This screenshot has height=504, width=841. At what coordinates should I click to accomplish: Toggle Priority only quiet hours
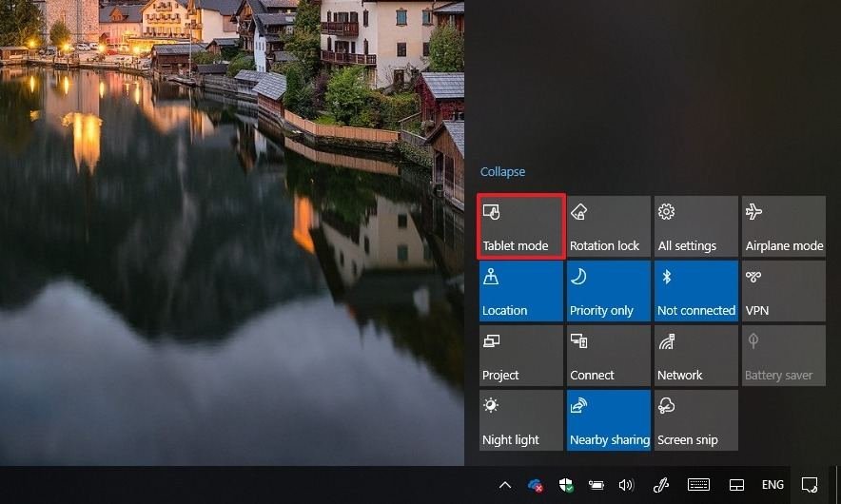608,291
